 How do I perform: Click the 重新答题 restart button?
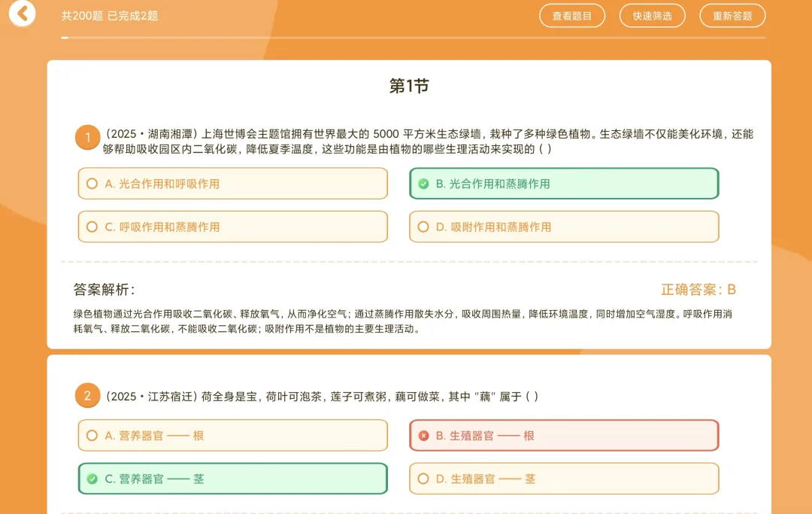click(x=732, y=16)
